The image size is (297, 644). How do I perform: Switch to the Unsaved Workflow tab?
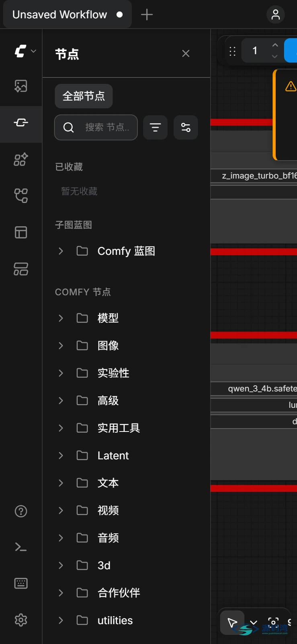pyautogui.click(x=68, y=14)
